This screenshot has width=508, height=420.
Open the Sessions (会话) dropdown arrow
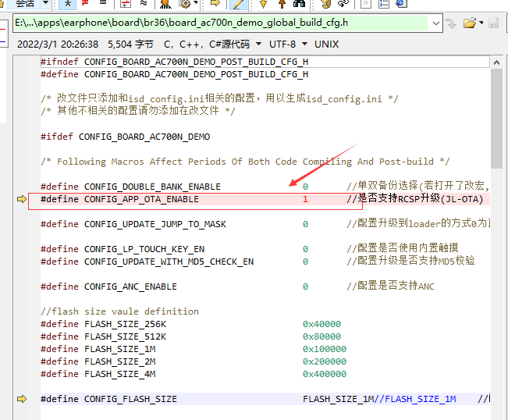click(46, 3)
